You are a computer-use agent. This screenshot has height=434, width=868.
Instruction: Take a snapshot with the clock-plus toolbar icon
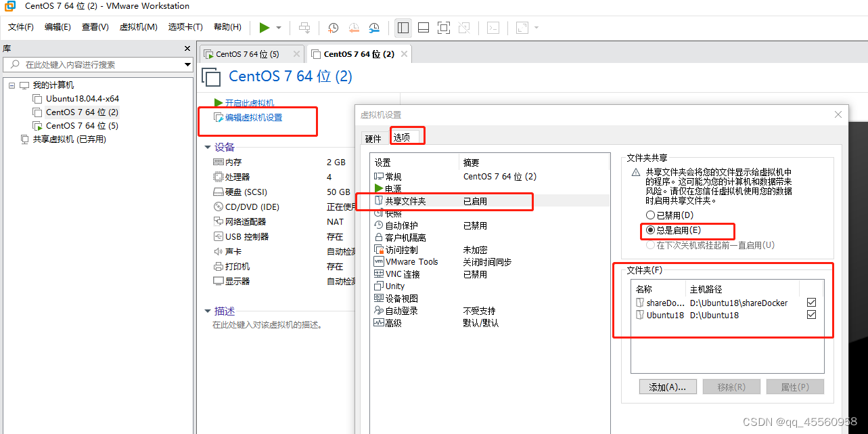[334, 28]
